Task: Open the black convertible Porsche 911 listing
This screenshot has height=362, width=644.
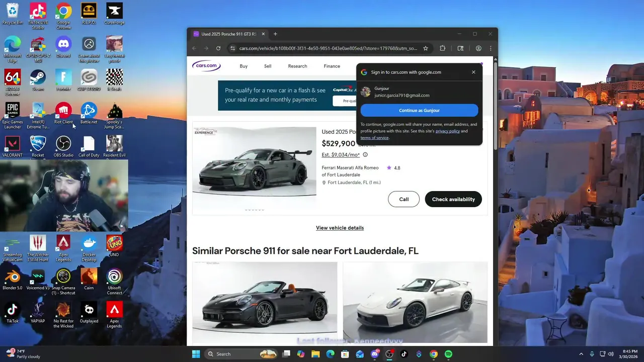Action: pyautogui.click(x=265, y=302)
